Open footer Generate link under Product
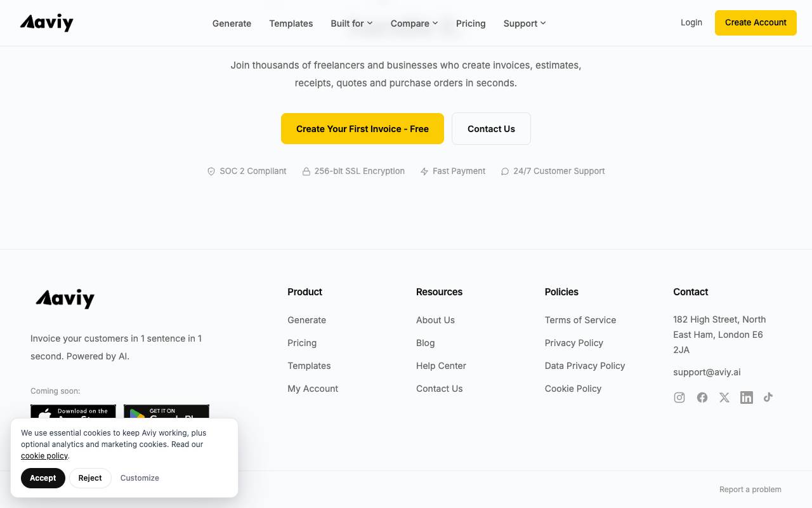Viewport: 812px width, 508px height. (306, 320)
